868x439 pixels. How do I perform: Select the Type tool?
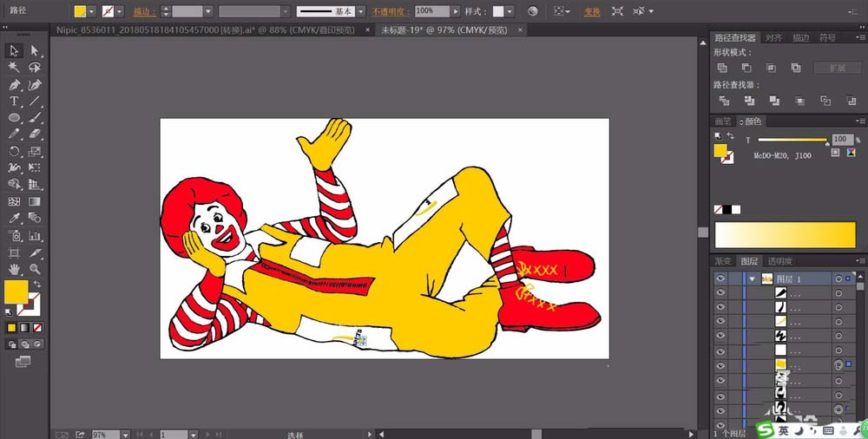click(x=14, y=102)
